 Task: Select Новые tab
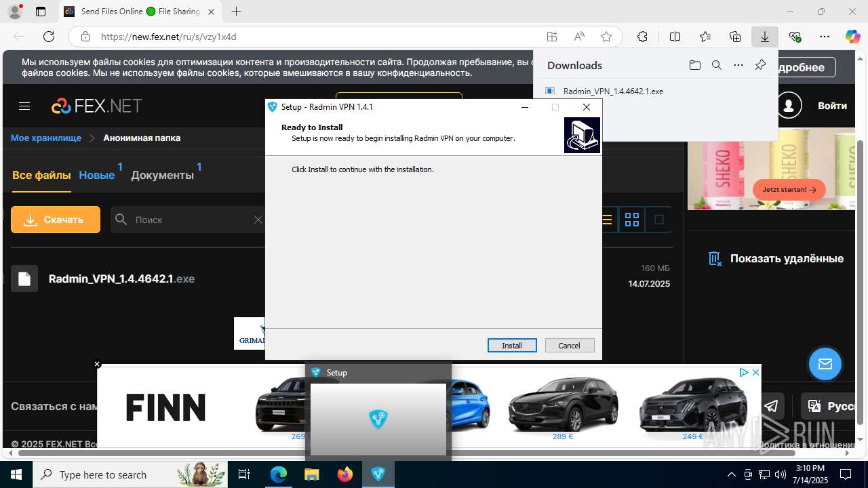97,175
